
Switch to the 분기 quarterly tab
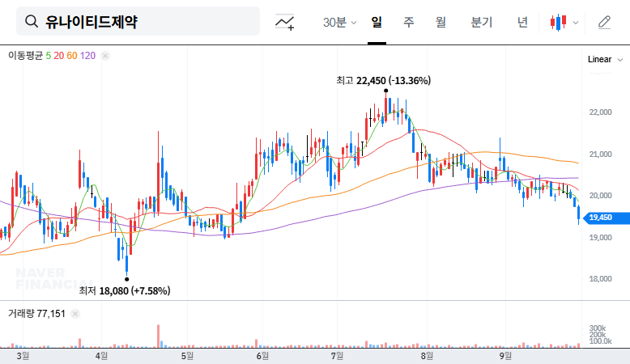point(481,22)
